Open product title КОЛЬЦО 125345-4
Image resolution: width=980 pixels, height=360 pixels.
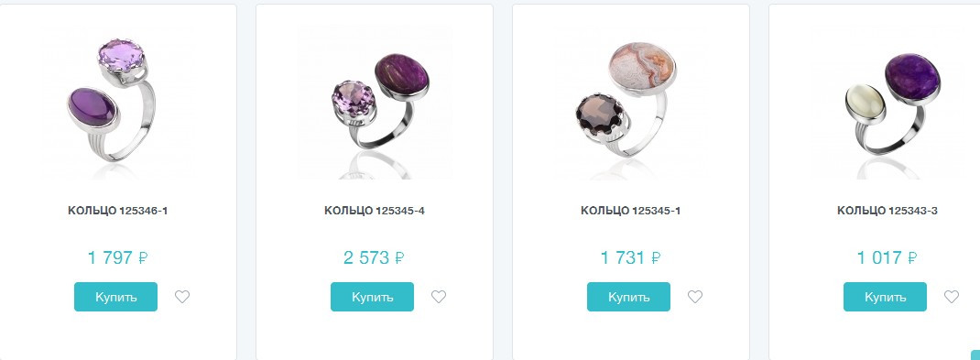(x=375, y=211)
